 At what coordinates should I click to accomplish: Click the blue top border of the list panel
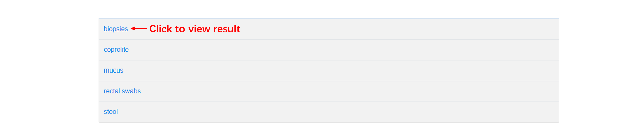coord(329,18)
